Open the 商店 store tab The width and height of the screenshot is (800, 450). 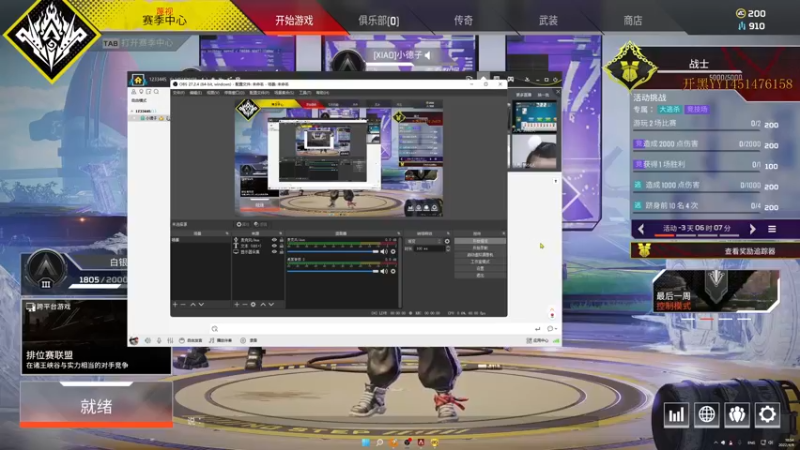point(633,20)
